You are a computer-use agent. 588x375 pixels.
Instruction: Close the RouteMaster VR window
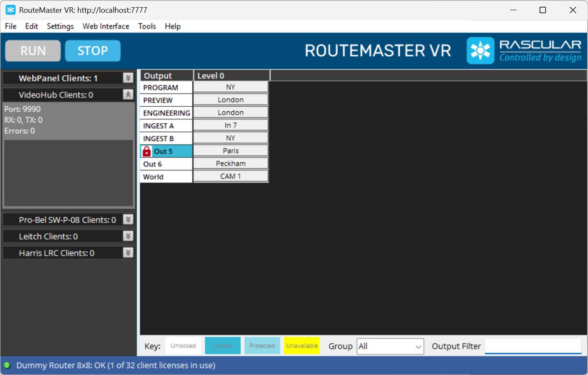573,10
